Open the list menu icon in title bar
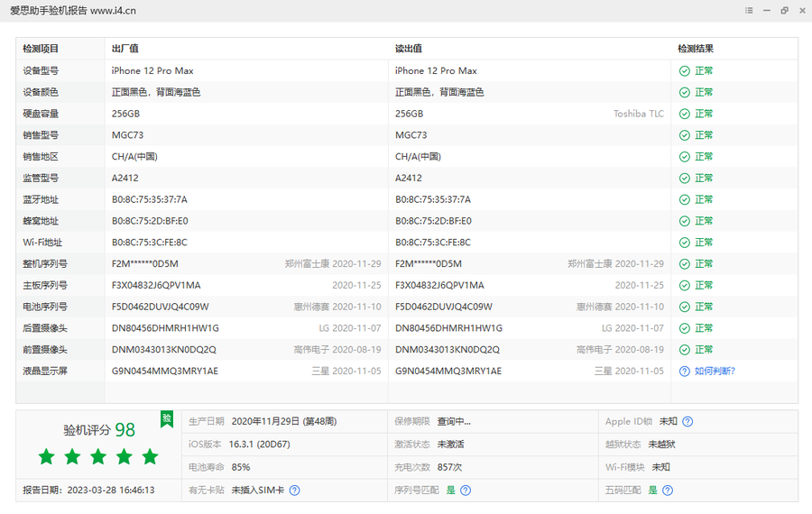812x514 pixels. (x=749, y=10)
